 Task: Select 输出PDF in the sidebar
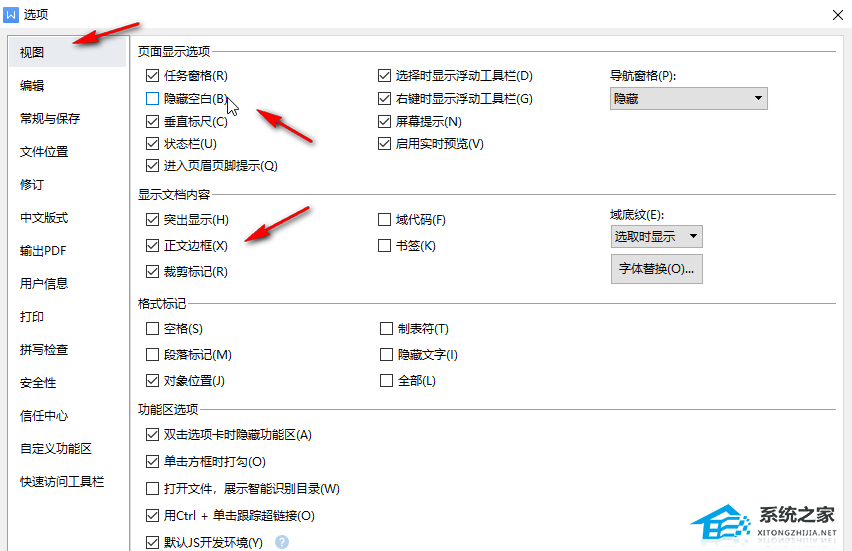click(x=43, y=251)
